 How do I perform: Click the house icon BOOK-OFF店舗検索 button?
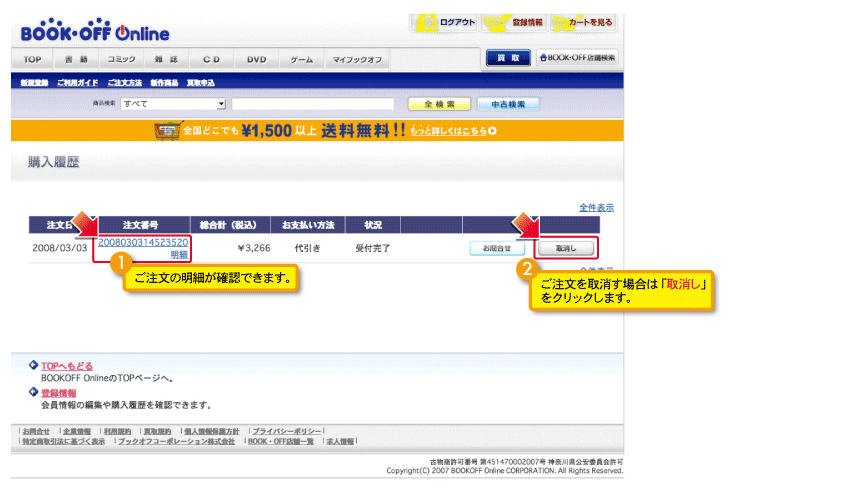(x=577, y=58)
